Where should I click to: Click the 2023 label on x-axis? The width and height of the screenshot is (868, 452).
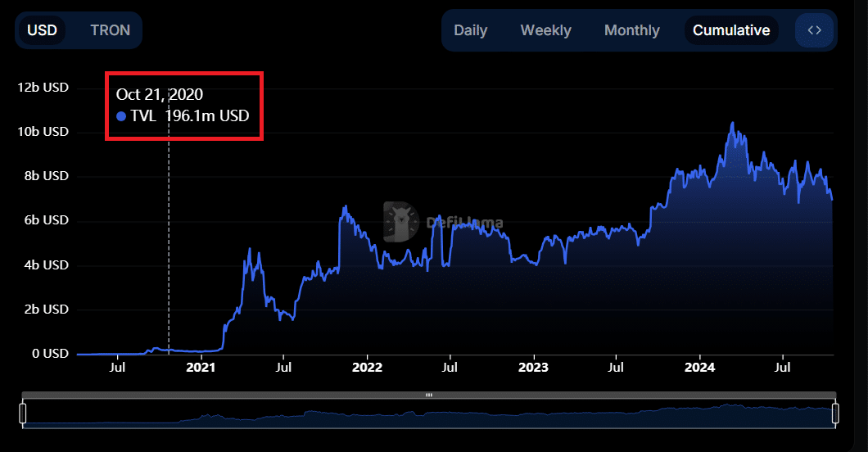click(534, 368)
